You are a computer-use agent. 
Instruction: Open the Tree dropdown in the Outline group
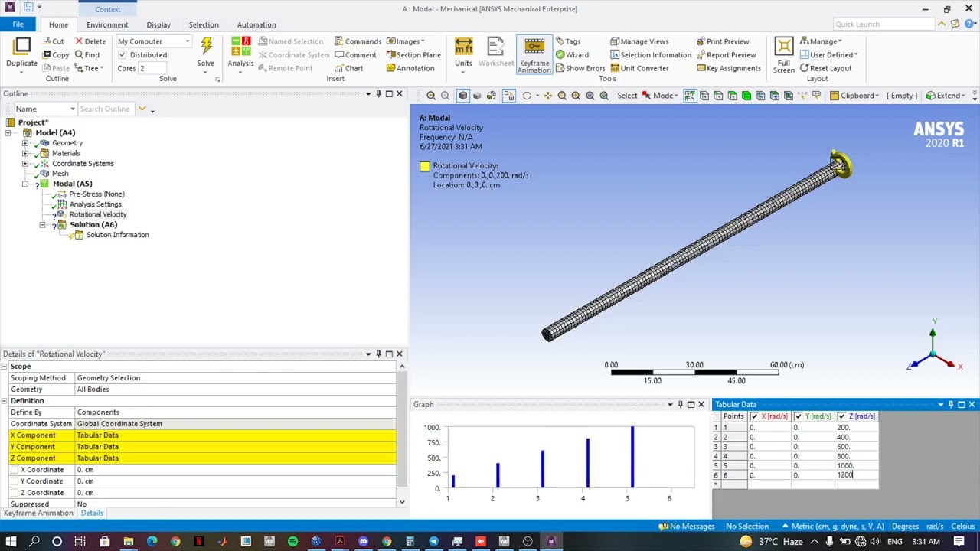(x=90, y=68)
